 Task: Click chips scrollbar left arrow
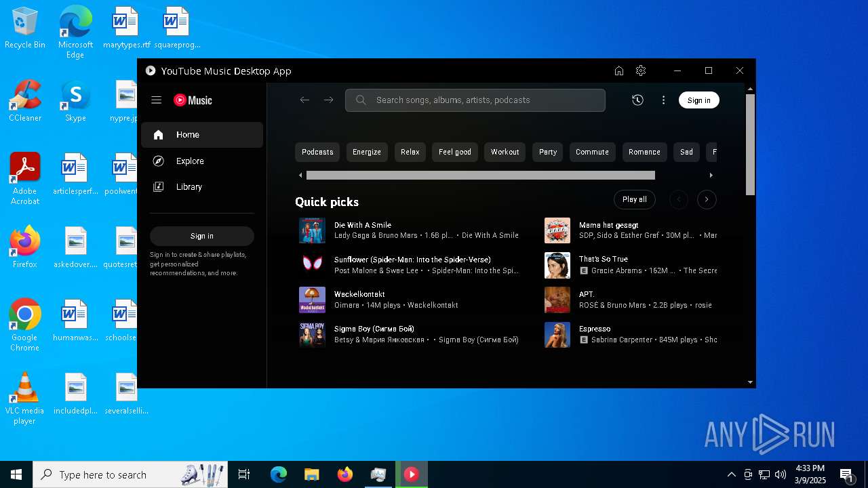pyautogui.click(x=300, y=176)
